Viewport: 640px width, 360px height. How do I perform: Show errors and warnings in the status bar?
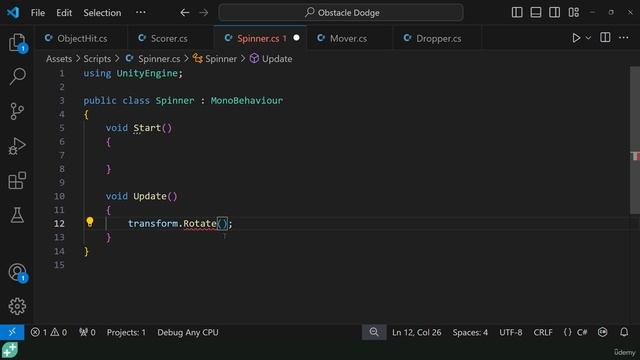[49, 332]
